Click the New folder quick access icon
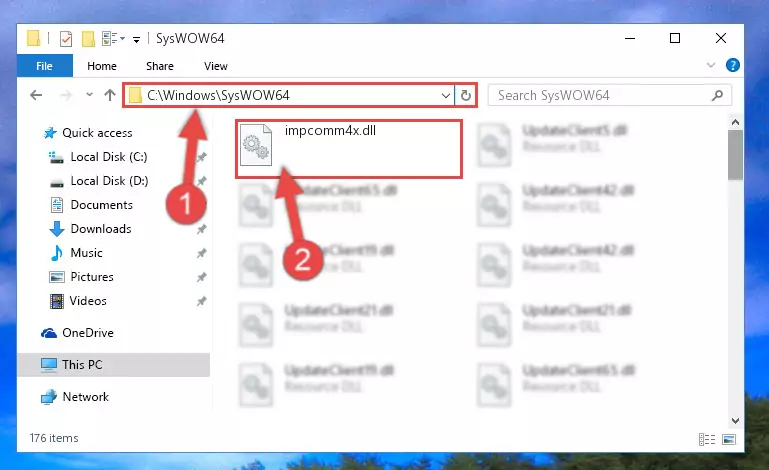Viewport: 769px width, 470px height. click(x=88, y=38)
